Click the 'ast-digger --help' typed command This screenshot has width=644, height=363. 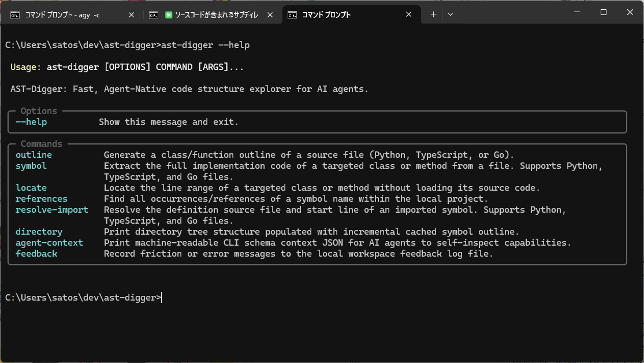point(206,45)
